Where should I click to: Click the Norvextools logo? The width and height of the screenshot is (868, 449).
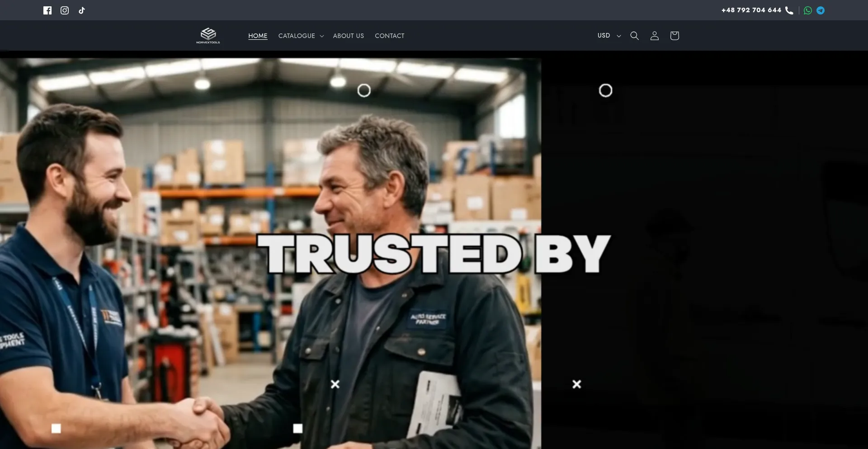(208, 36)
